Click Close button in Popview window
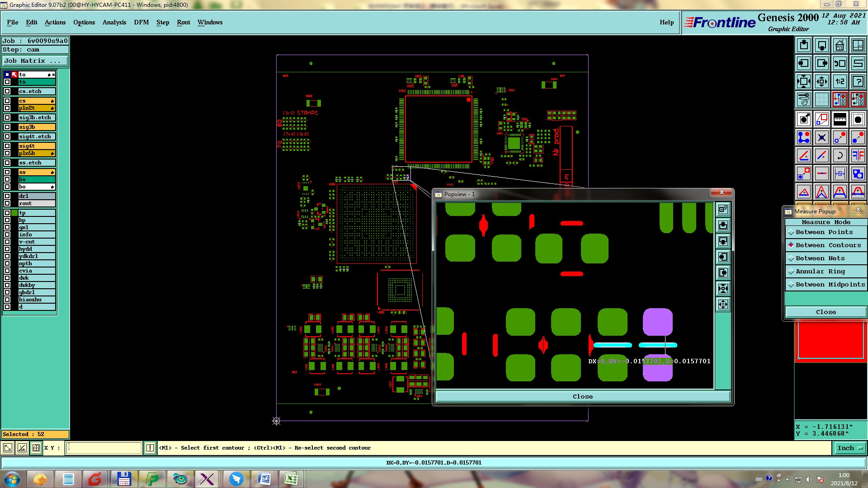 [x=582, y=396]
